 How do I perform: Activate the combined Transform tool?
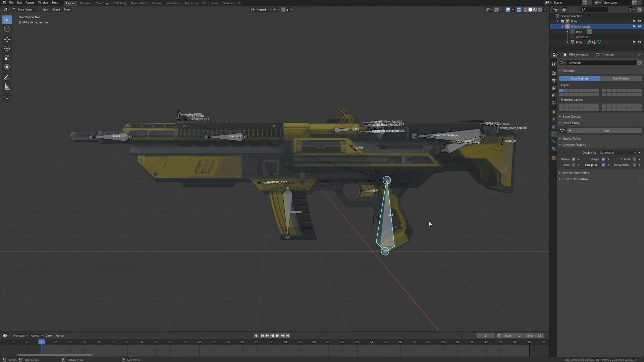pyautogui.click(x=7, y=67)
